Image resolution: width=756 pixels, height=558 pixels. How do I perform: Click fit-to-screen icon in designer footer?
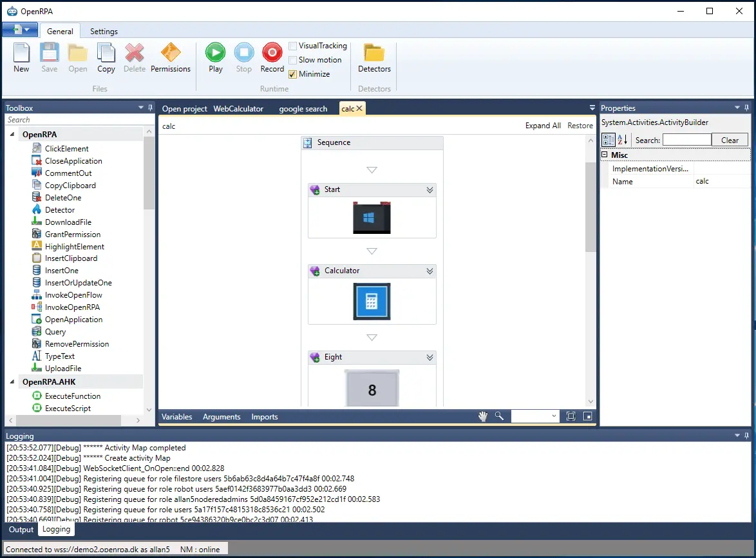tap(571, 416)
